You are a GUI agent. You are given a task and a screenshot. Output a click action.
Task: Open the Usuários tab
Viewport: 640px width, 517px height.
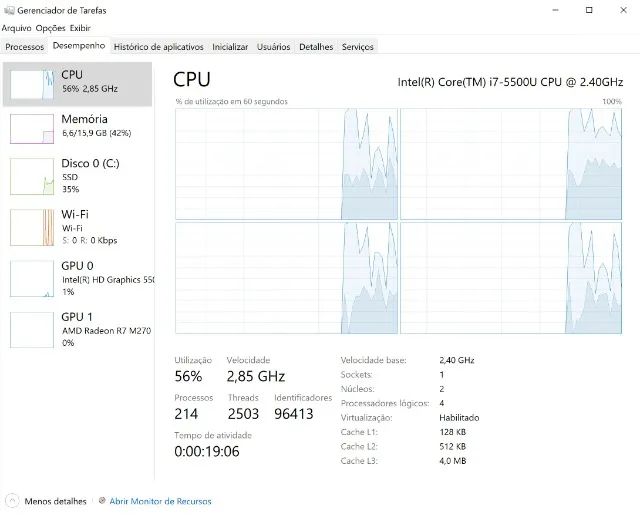pos(273,47)
